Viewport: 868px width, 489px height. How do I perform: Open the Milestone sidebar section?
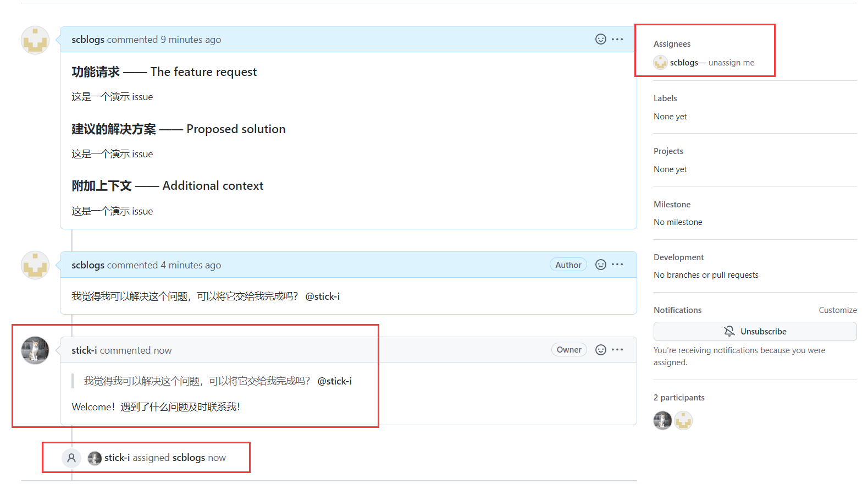(672, 205)
